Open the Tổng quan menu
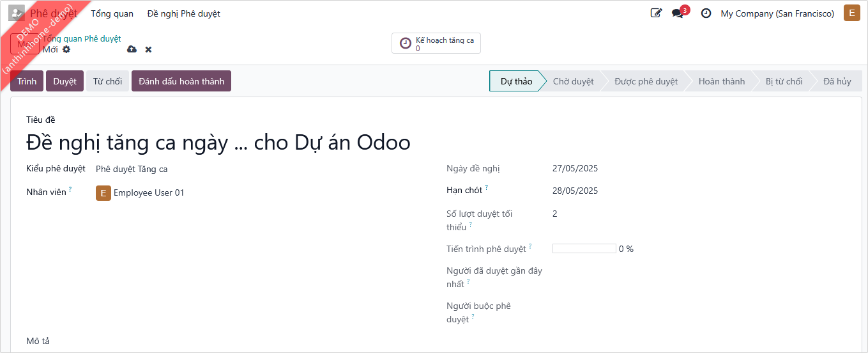This screenshot has width=868, height=353. [112, 13]
